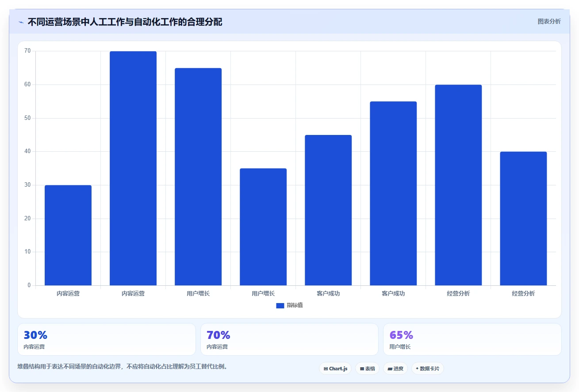Select the 进度 chip

pyautogui.click(x=395, y=369)
